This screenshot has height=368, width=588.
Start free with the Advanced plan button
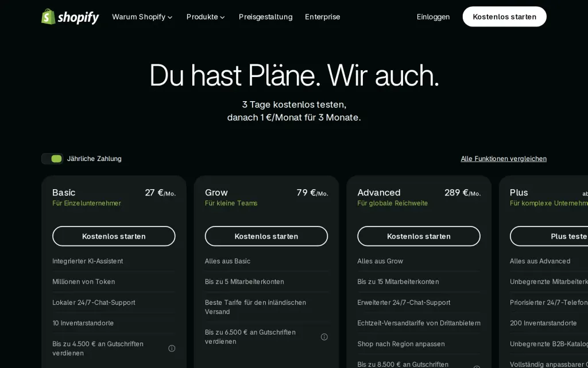(419, 236)
